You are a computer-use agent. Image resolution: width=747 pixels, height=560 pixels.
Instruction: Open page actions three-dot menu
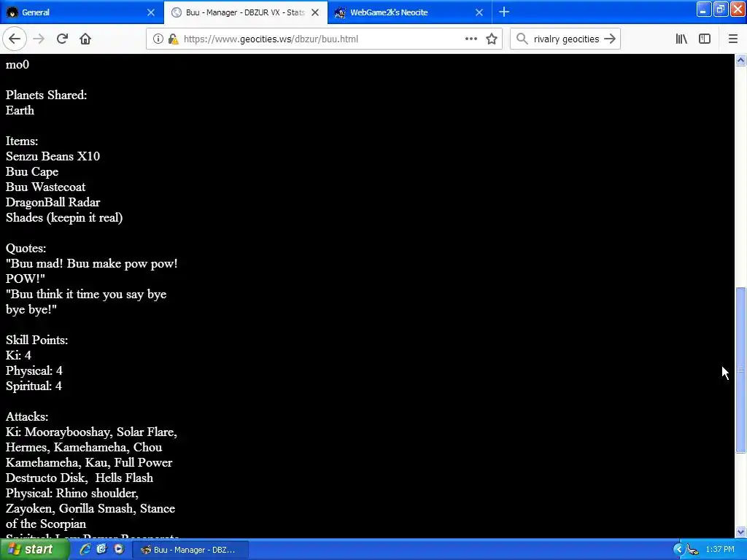(471, 39)
